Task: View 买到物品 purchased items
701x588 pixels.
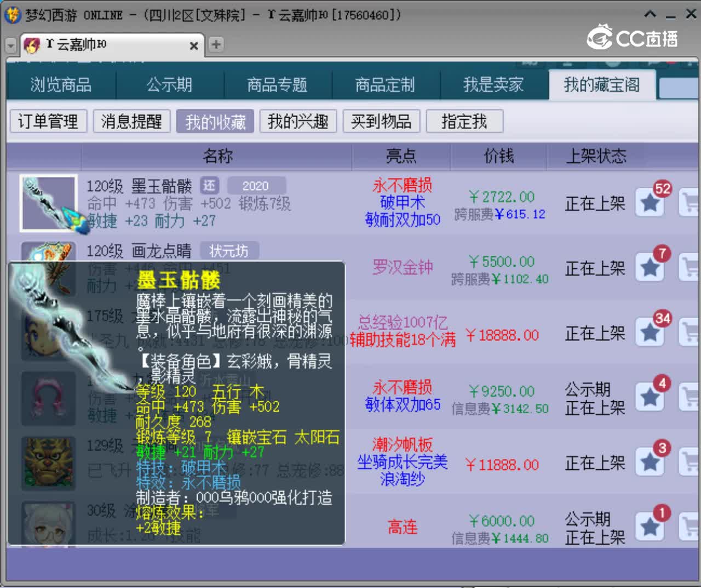Action: click(381, 121)
